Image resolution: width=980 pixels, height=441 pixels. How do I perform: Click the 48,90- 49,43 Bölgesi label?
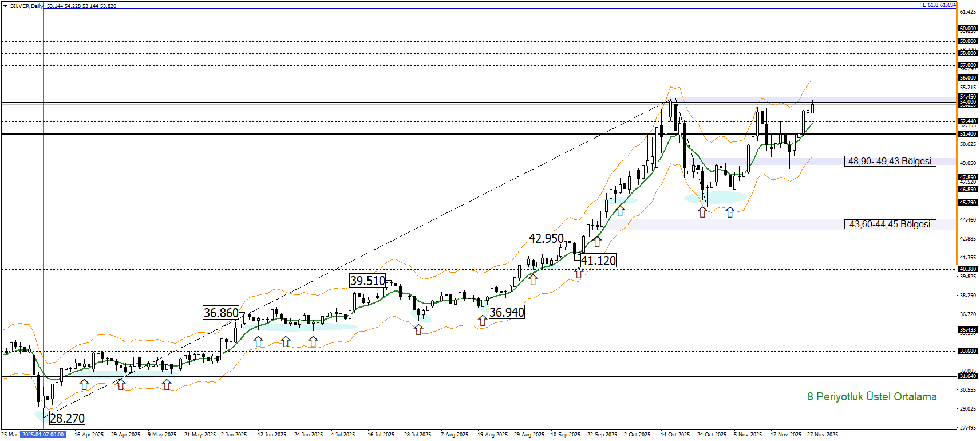click(x=890, y=162)
